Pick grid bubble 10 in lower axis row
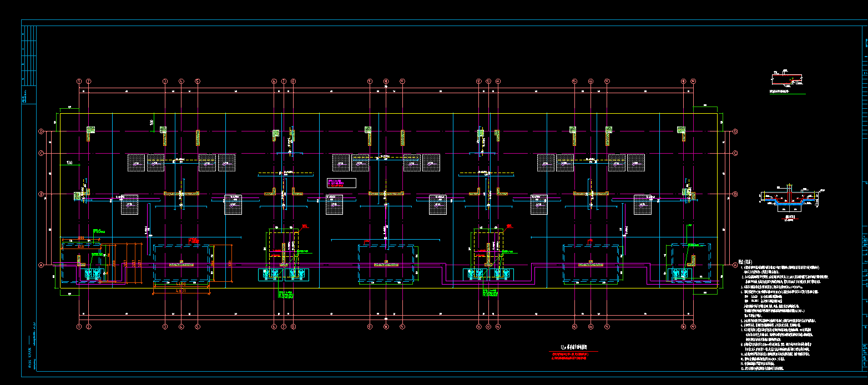Viewport: 868px width, 385px height. point(386,327)
